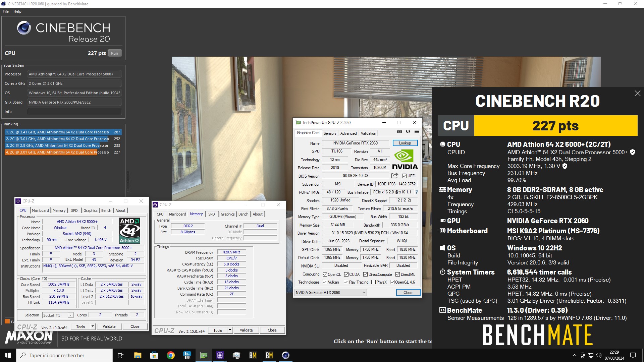
Task: Click the Lookup button in GPU-Z
Action: (405, 143)
